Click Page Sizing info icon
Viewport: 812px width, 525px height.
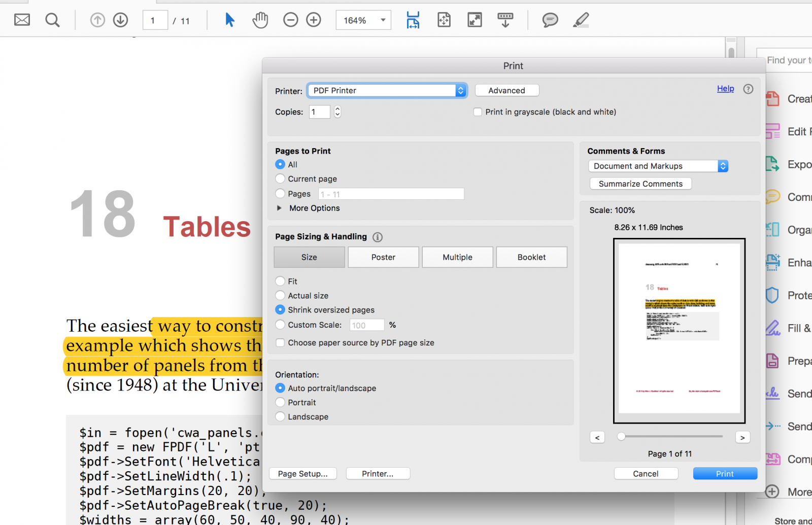[378, 237]
